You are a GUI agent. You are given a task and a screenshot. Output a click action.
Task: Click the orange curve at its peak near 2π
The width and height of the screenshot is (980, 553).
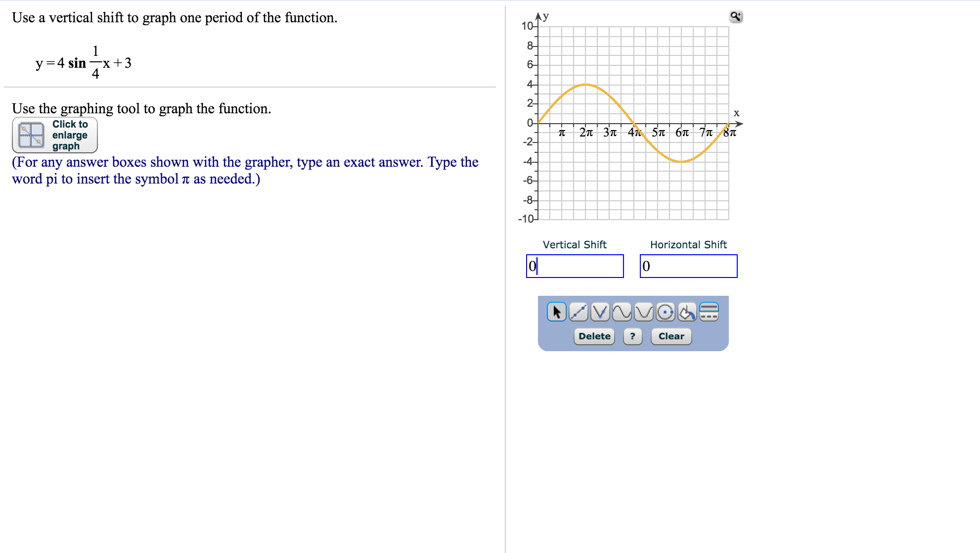click(586, 84)
